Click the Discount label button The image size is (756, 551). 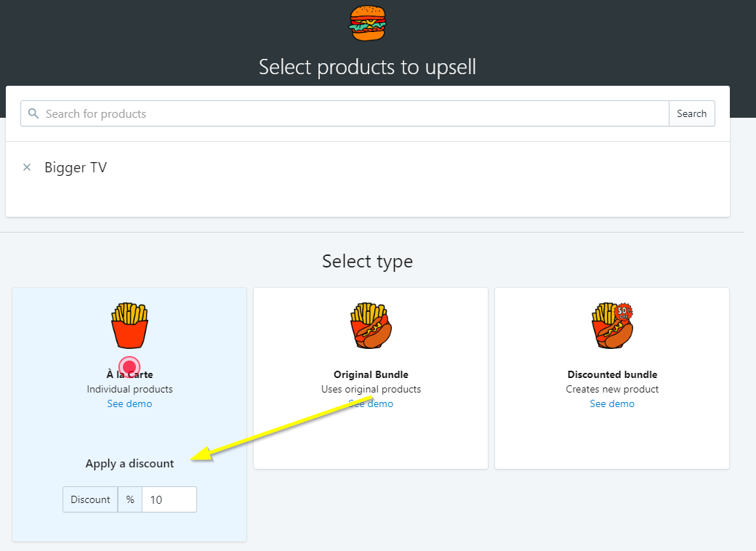point(90,499)
